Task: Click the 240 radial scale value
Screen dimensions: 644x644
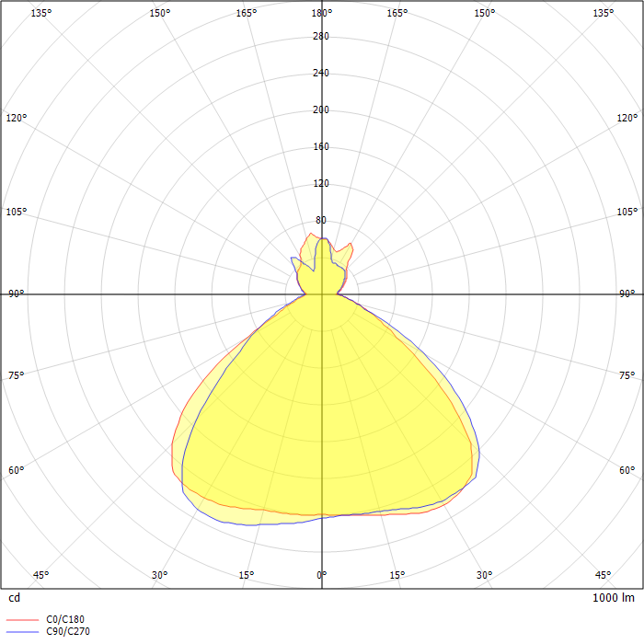Action: (x=321, y=73)
